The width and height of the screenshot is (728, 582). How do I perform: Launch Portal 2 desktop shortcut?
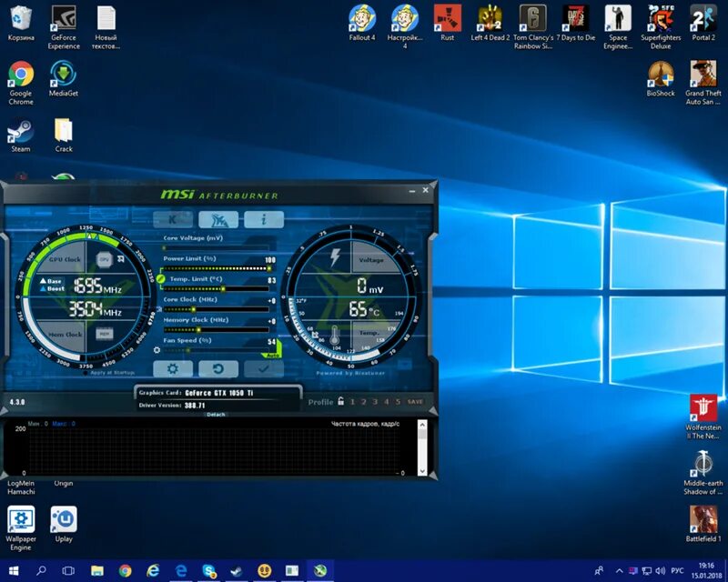(x=703, y=24)
